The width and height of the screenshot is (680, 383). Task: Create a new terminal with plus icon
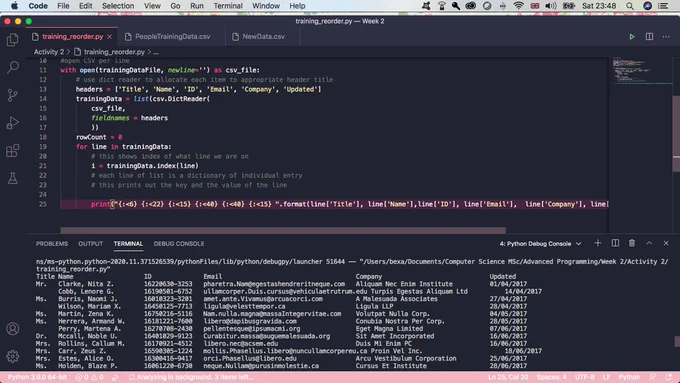(x=598, y=243)
